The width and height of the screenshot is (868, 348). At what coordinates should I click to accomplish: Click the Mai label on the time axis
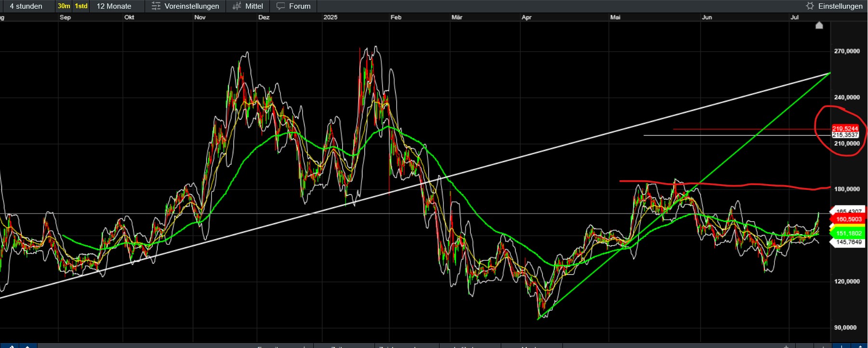(x=615, y=17)
